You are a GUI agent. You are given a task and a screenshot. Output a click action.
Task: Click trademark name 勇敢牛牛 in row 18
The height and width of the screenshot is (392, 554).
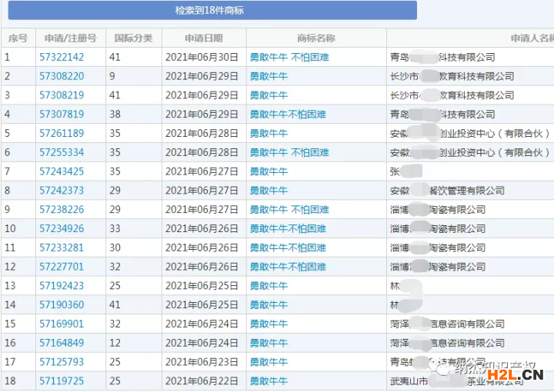coord(269,381)
